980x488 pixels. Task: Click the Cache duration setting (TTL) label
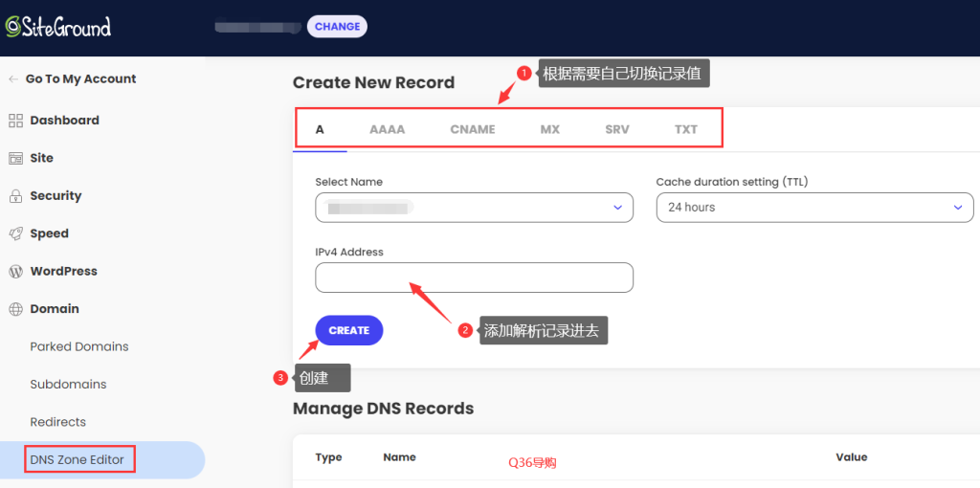(x=732, y=182)
